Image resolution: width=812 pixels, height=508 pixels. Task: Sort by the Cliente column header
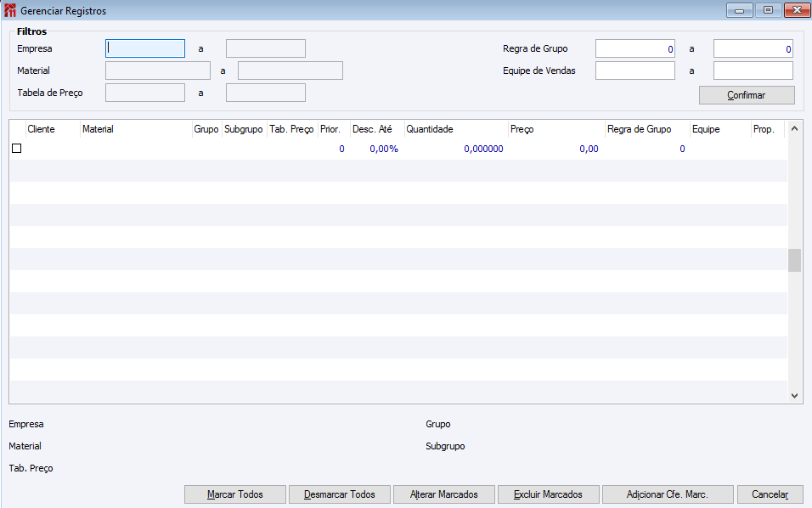pyautogui.click(x=53, y=129)
